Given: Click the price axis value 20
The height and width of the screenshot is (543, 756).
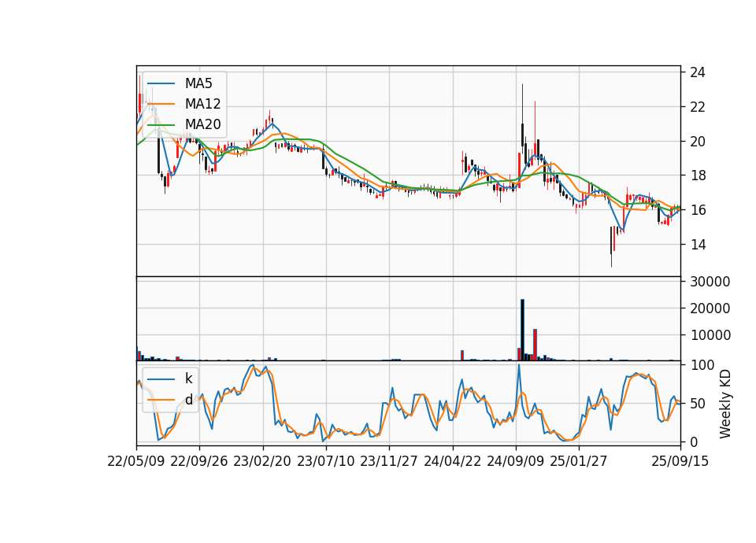Looking at the screenshot, I should 698,142.
